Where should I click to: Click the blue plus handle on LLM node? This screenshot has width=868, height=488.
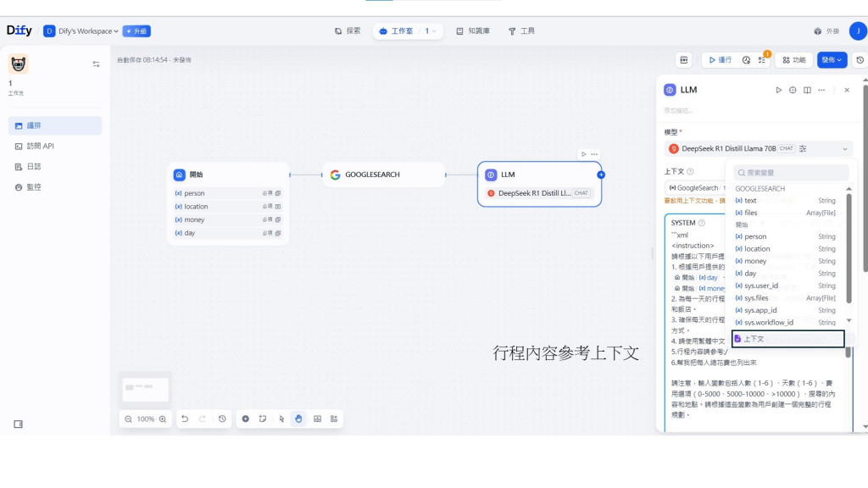pyautogui.click(x=601, y=175)
